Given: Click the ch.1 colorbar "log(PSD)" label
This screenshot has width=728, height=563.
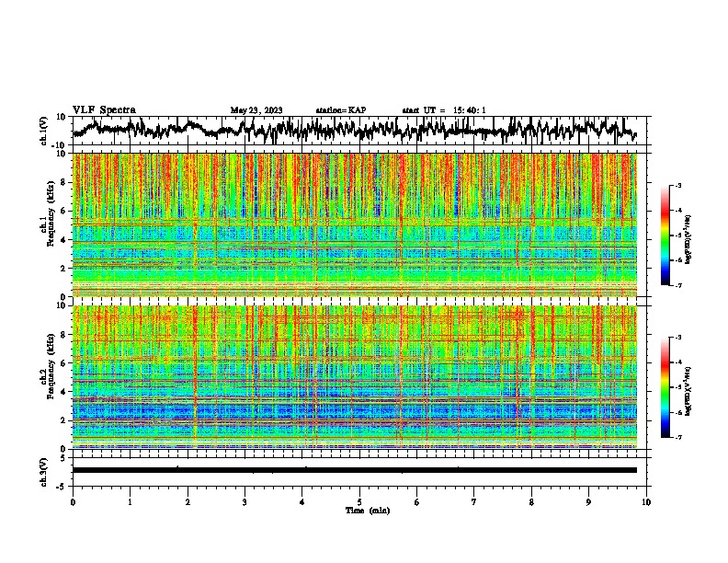Looking at the screenshot, I should point(688,239).
